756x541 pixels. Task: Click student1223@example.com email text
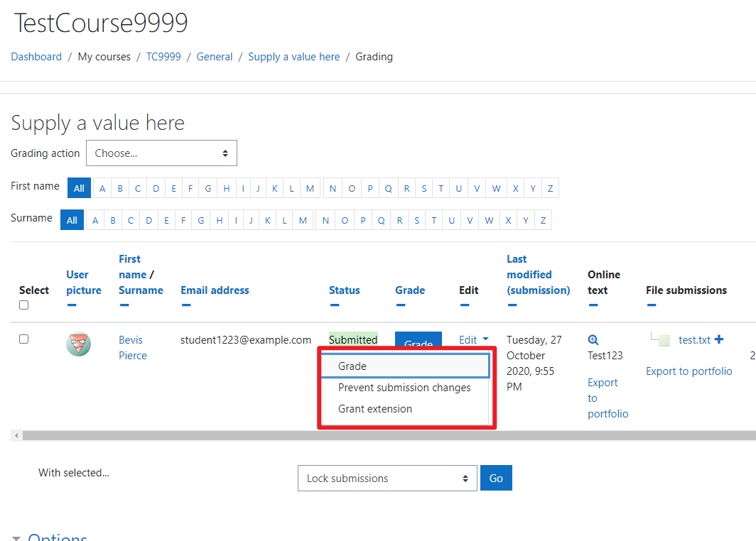click(x=245, y=339)
